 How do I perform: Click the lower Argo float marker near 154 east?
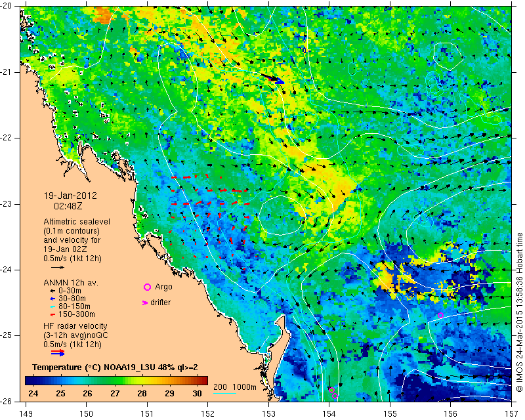tap(335, 396)
